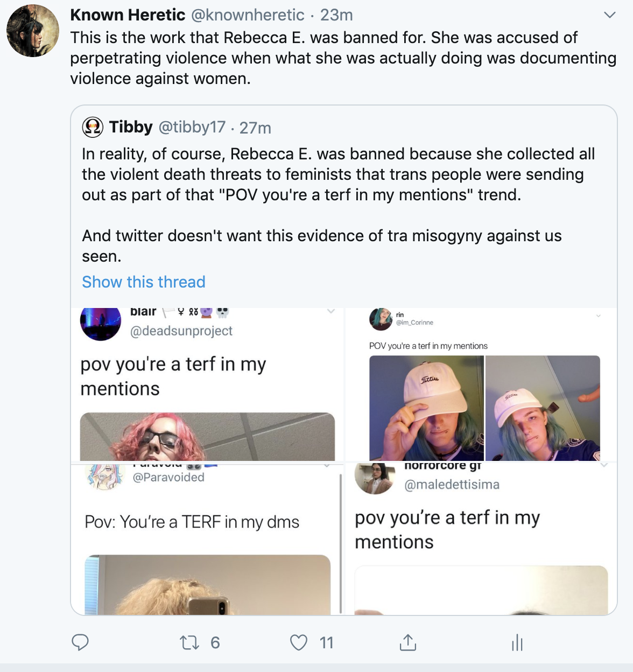633x672 pixels.
Task: Expand chevron on the rin screenshot
Action: (599, 316)
